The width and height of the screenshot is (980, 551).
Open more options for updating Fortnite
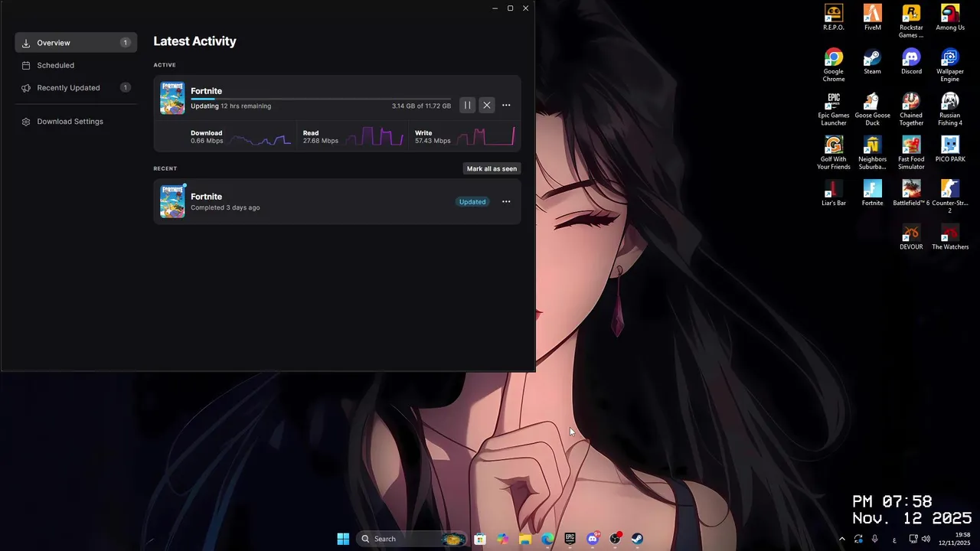(x=506, y=106)
